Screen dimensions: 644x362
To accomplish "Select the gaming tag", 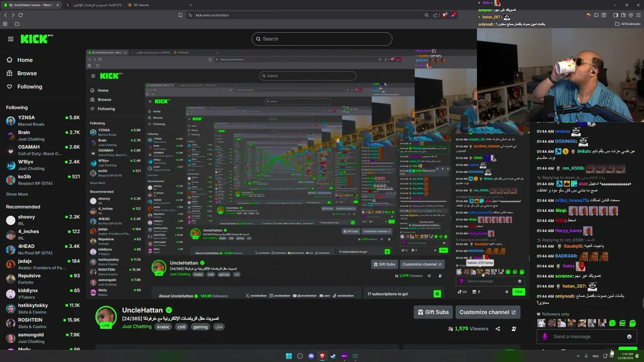I will pos(200,327).
